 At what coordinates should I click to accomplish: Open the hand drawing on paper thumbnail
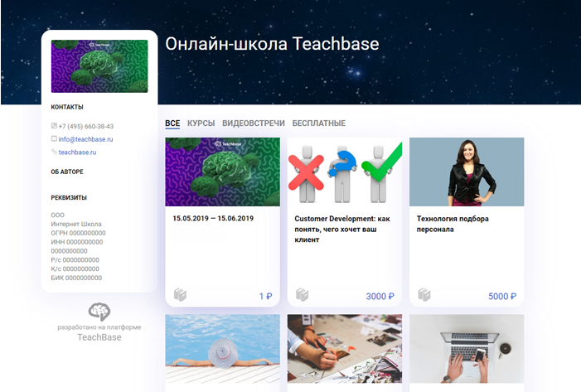pyautogui.click(x=345, y=349)
